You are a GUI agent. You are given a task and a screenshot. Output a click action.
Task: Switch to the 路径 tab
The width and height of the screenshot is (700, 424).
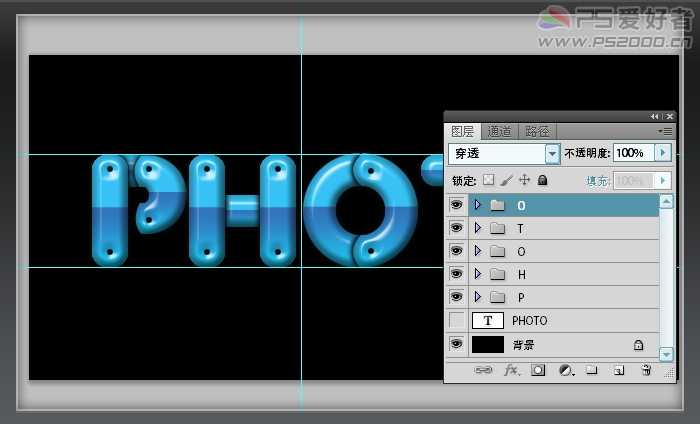point(538,131)
